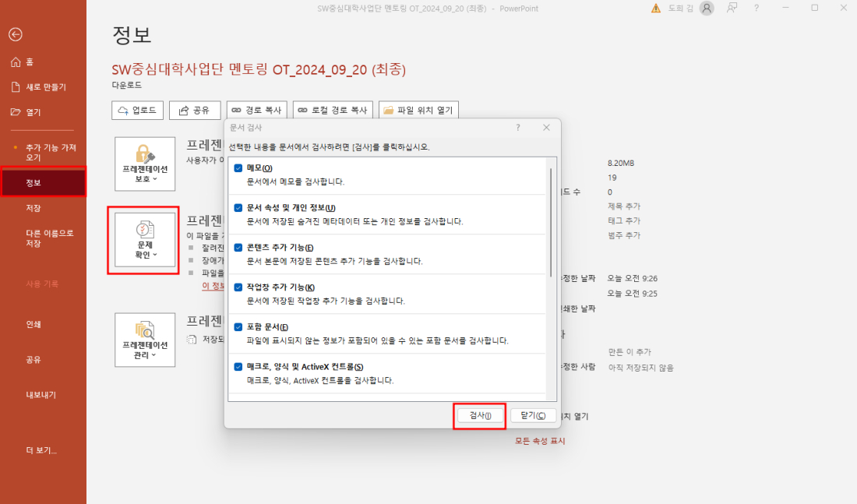The height and width of the screenshot is (504, 857).
Task: Click the warning triangle icon in title bar
Action: click(x=656, y=9)
